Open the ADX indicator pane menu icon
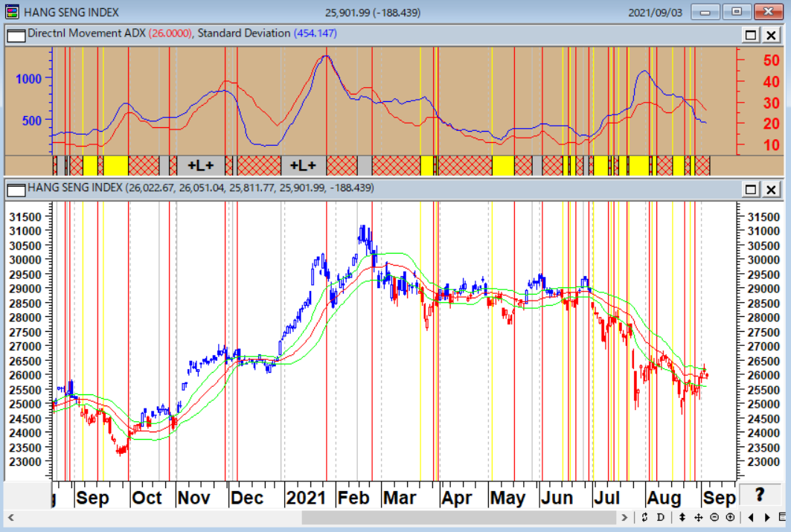The image size is (791, 532). pyautogui.click(x=16, y=35)
